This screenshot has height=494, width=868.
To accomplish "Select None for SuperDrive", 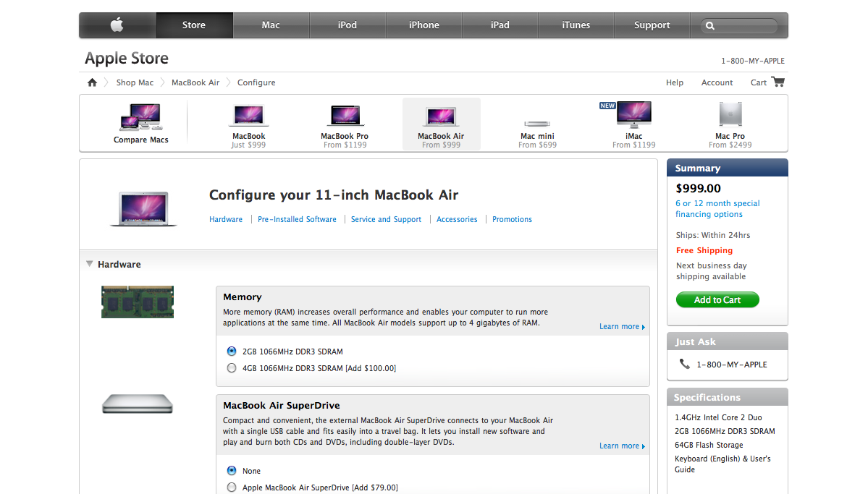I will [232, 471].
